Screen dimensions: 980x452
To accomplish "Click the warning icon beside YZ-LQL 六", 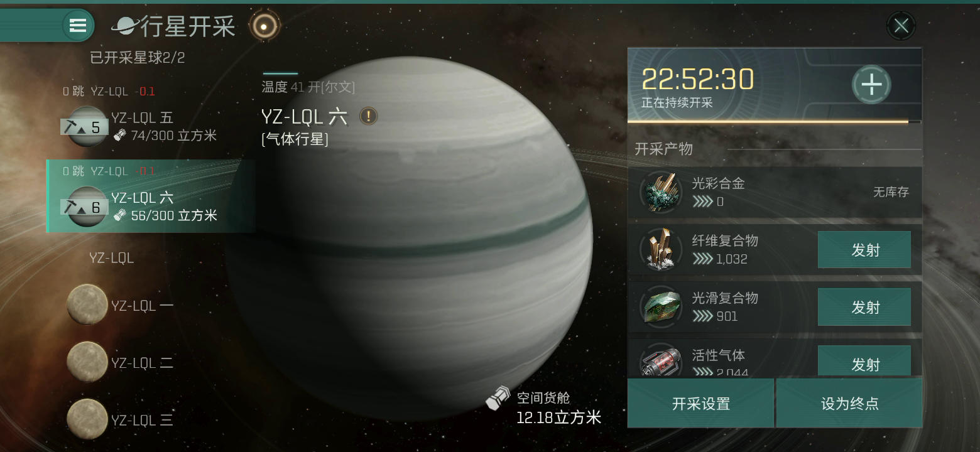I will point(369,116).
